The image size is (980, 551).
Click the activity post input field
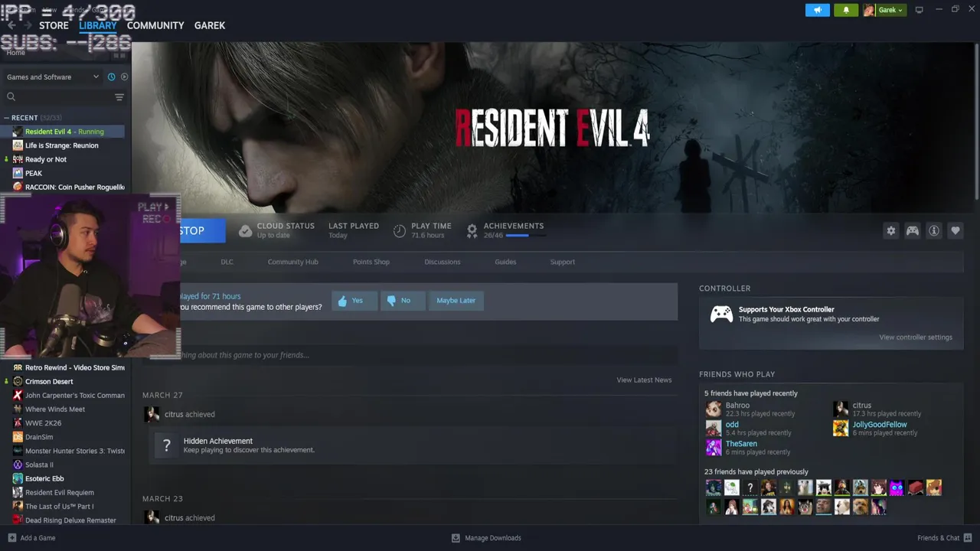(429, 355)
